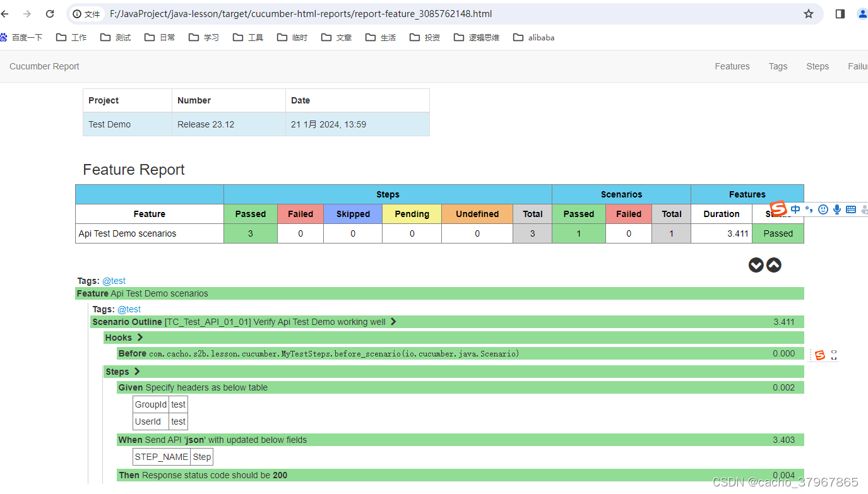Screen dimensions: 868x494
Task: Expand the Before hook row
Action: pos(461,353)
